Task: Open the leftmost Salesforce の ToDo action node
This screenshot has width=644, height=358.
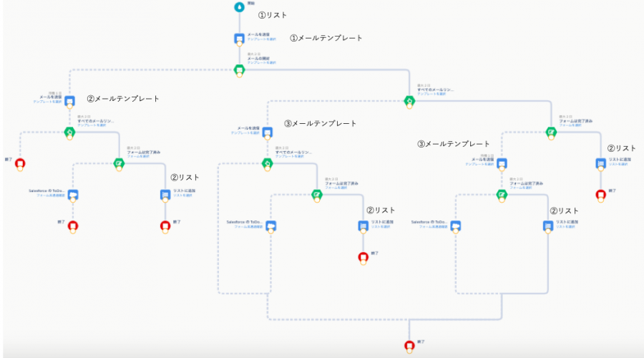Action: pyautogui.click(x=73, y=195)
